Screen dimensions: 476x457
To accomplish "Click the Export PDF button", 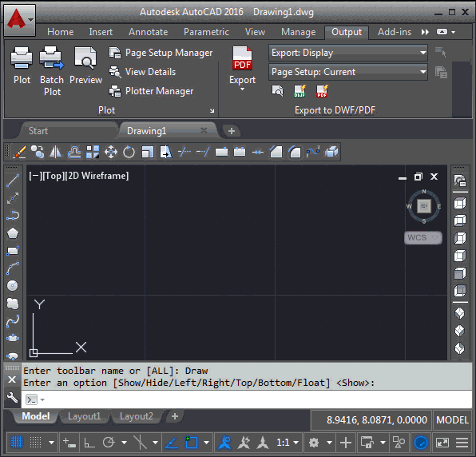I will click(242, 58).
